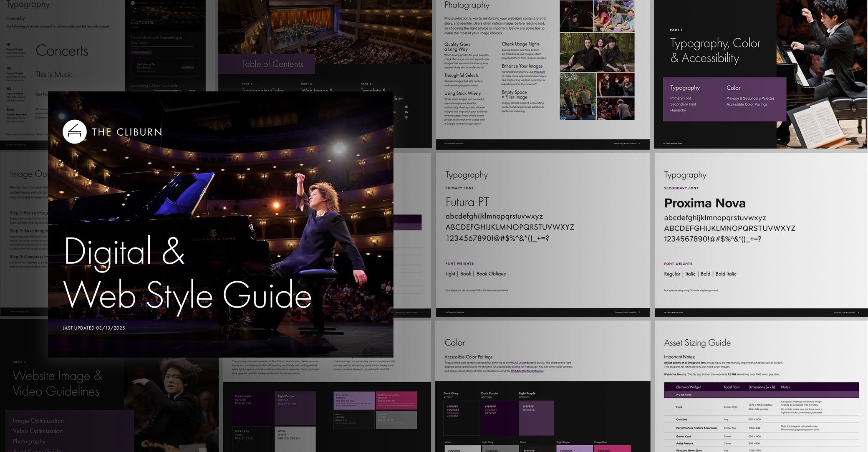Select the Dark Purple accessible pairing swatch

pyautogui.click(x=499, y=418)
